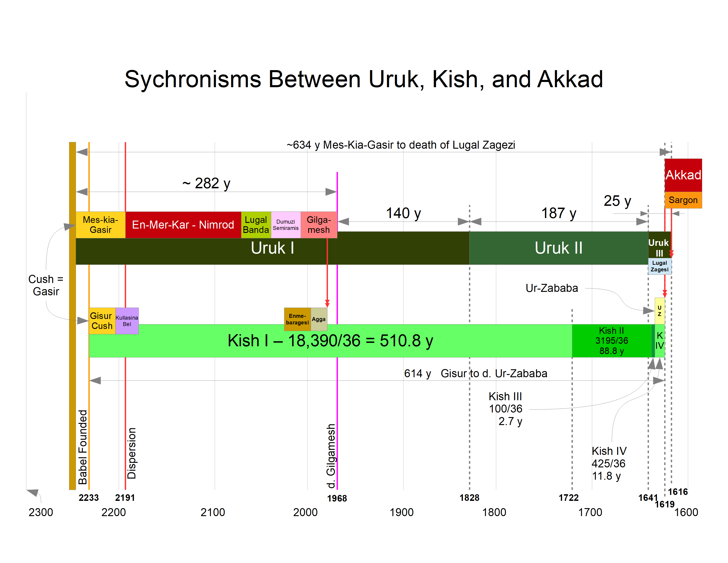Select the Mes-kia-Gasir yellow block
This screenshot has width=728, height=563.
[100, 225]
